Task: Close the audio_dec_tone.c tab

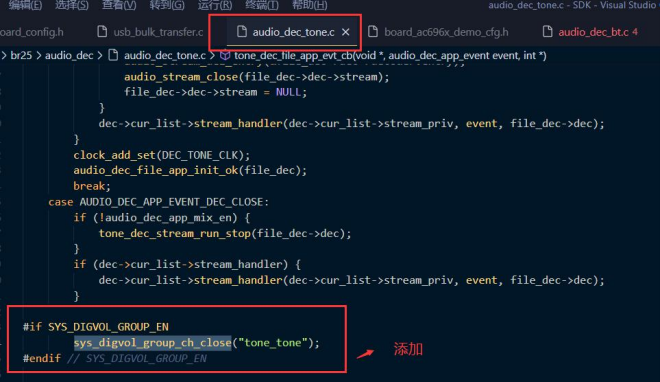Action: coord(346,32)
